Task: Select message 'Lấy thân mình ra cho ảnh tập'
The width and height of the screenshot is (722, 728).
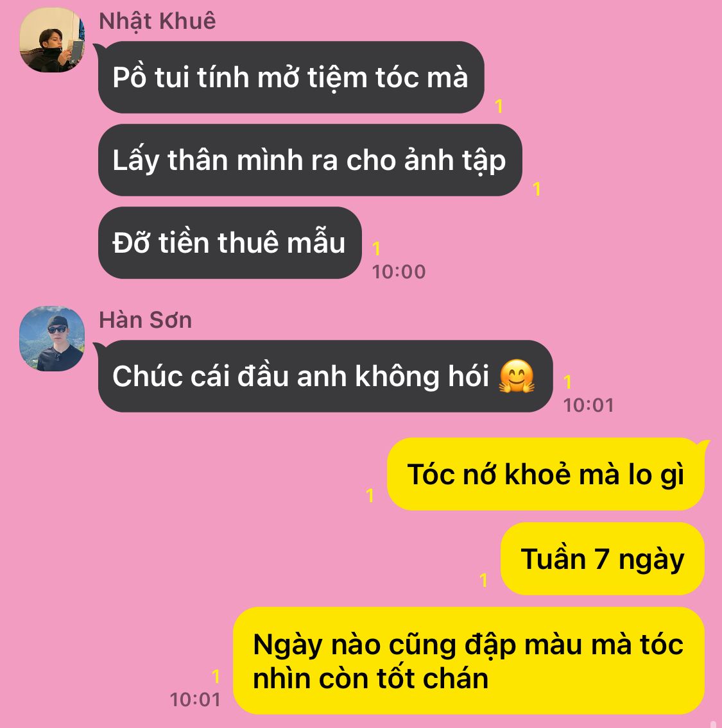Action: [x=310, y=160]
